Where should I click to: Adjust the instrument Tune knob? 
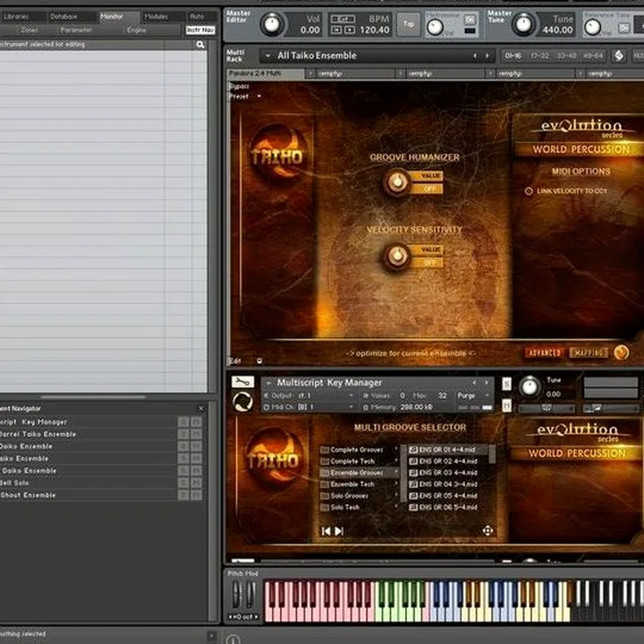[x=530, y=387]
